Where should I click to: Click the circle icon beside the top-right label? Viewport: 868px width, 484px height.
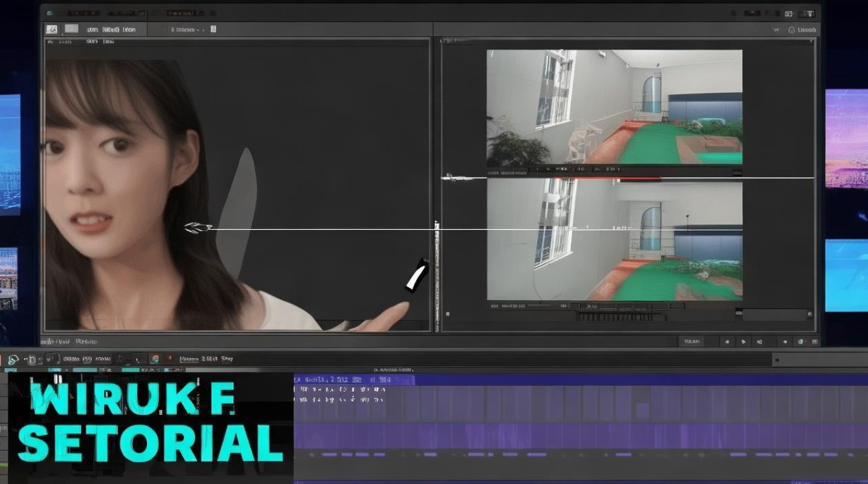point(791,30)
